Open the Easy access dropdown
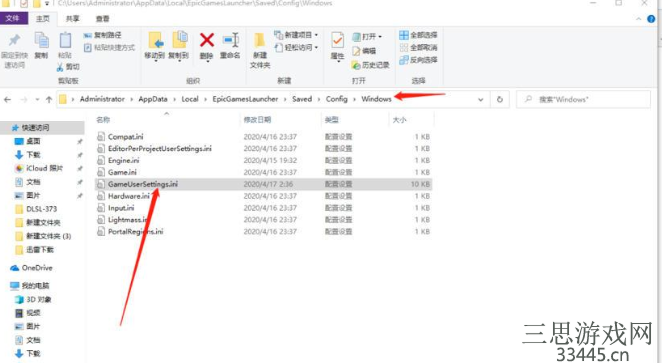 pos(296,47)
